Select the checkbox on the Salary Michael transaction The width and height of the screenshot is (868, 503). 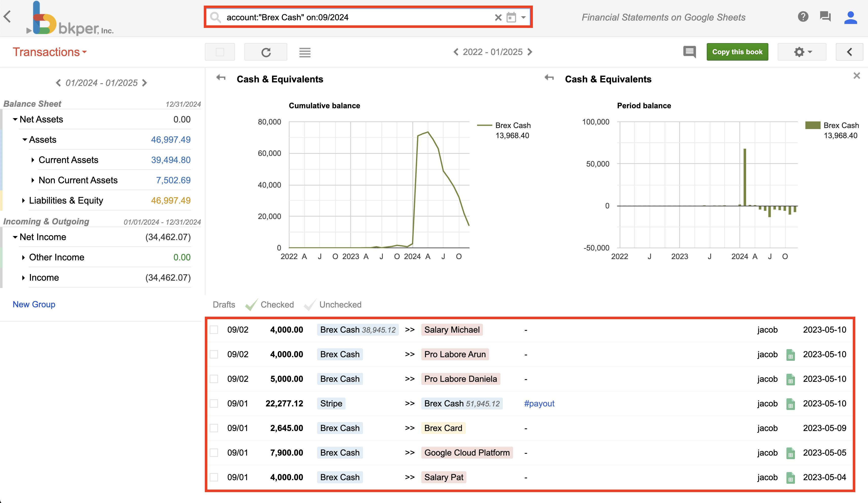214,330
